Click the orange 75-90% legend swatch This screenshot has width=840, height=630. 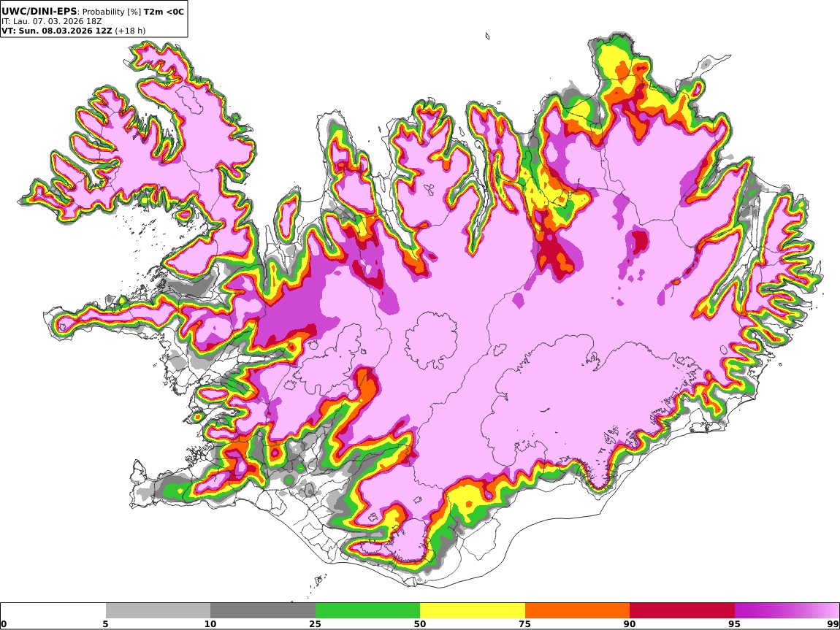click(577, 610)
